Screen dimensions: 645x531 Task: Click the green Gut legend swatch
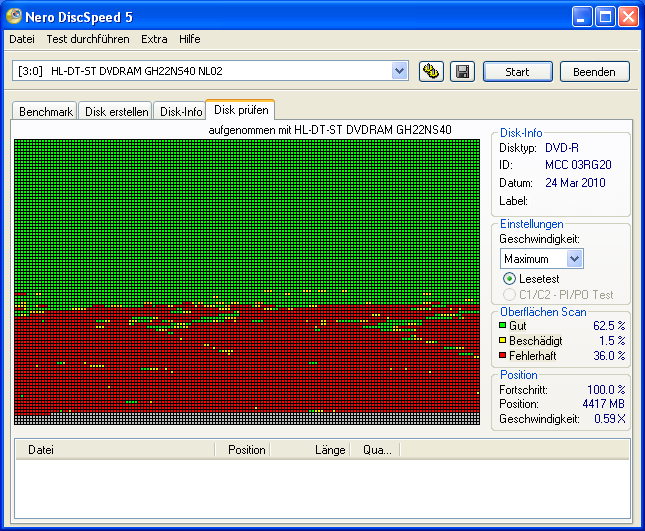tap(502, 325)
